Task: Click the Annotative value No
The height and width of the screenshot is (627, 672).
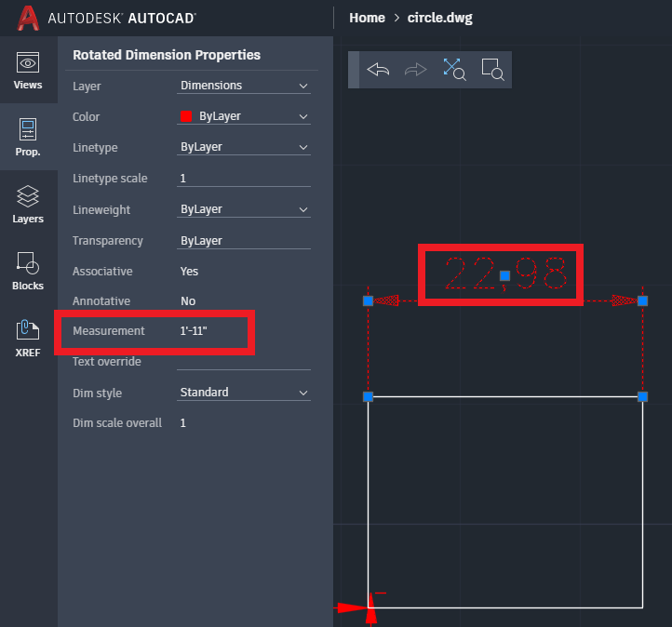Action: tap(188, 301)
